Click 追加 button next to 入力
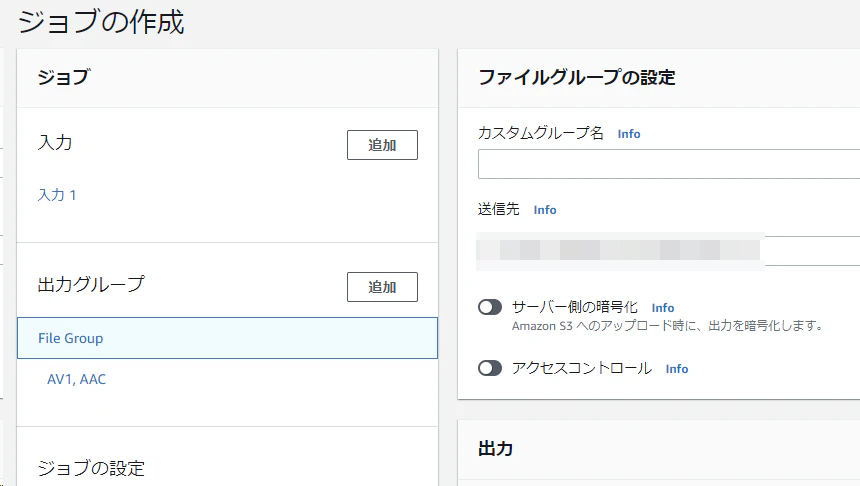This screenshot has height=486, width=860. pos(382,145)
